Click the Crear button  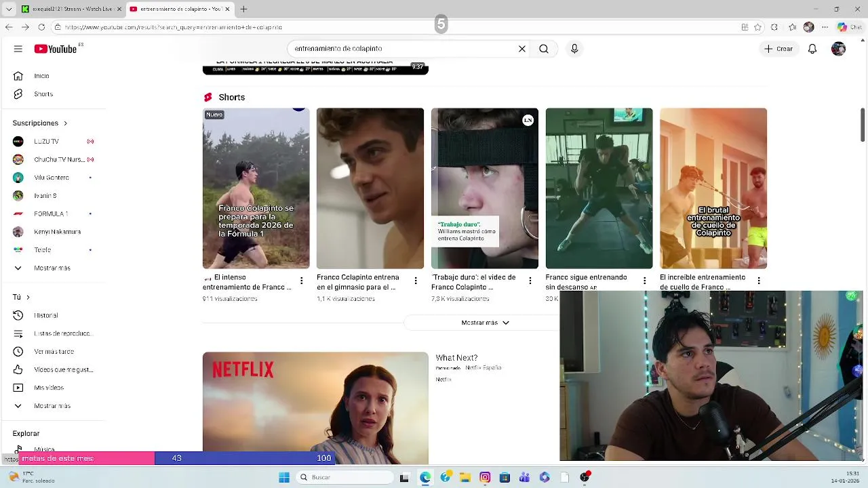pos(778,49)
